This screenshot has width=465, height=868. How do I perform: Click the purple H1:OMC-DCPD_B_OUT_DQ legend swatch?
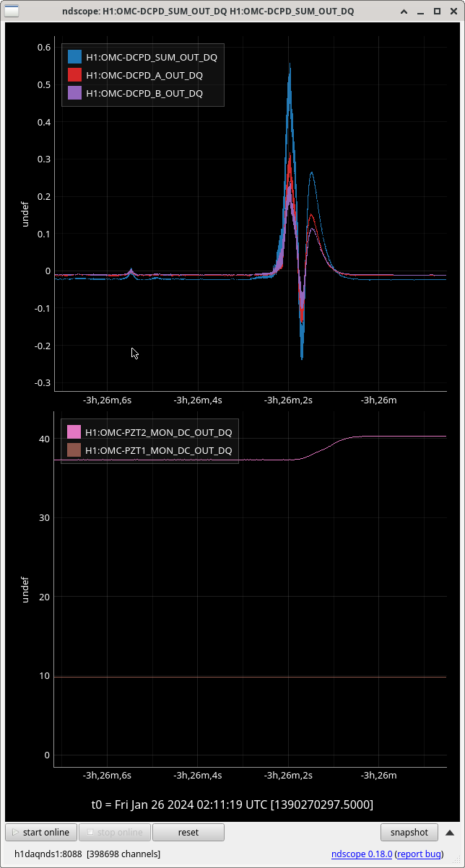pyautogui.click(x=74, y=92)
